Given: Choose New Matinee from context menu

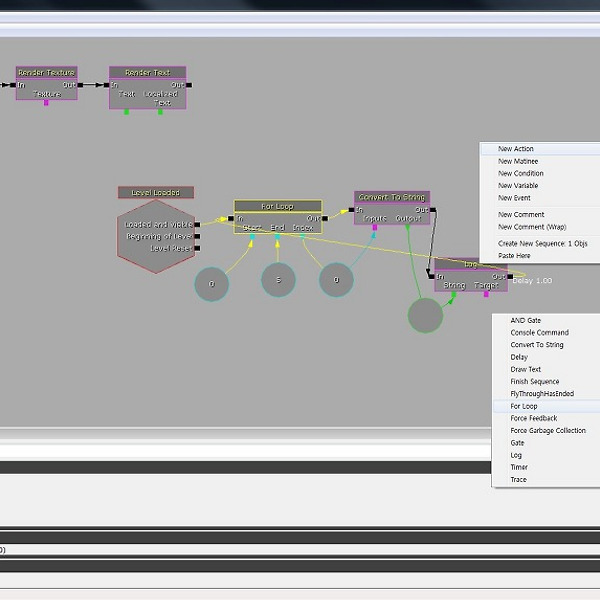Looking at the screenshot, I should pyautogui.click(x=518, y=161).
